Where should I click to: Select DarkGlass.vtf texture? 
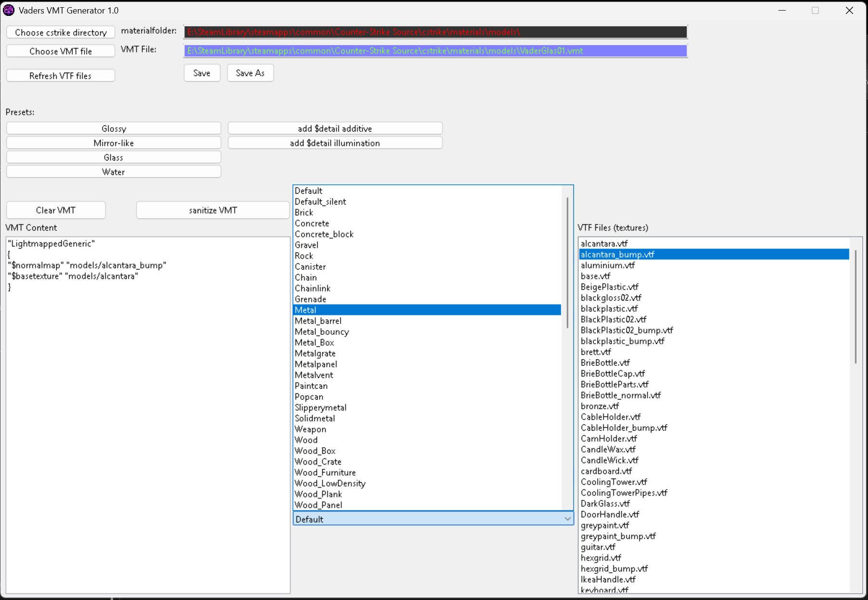coord(714,504)
